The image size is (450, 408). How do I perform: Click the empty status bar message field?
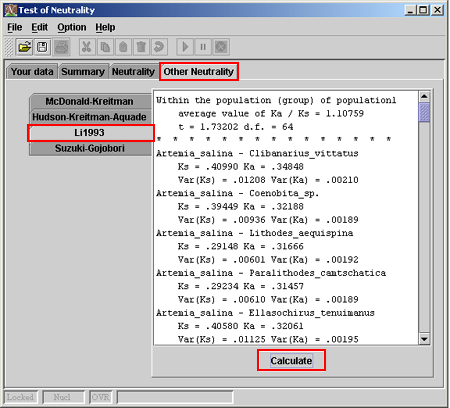175,397
